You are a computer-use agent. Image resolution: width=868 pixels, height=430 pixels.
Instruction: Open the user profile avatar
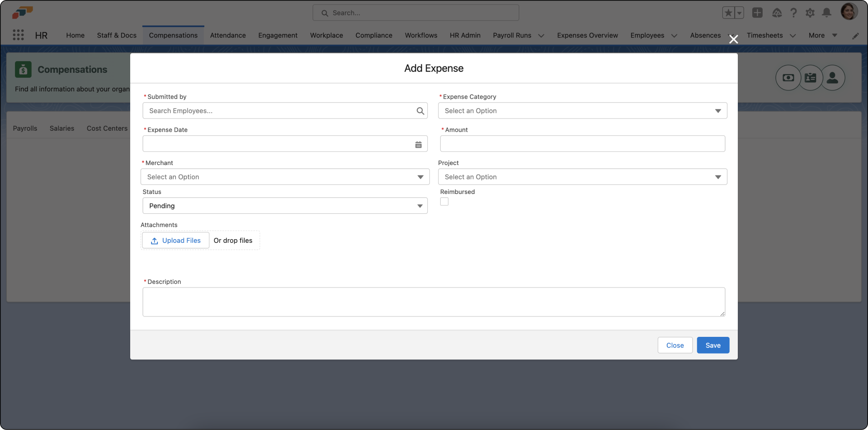(849, 11)
